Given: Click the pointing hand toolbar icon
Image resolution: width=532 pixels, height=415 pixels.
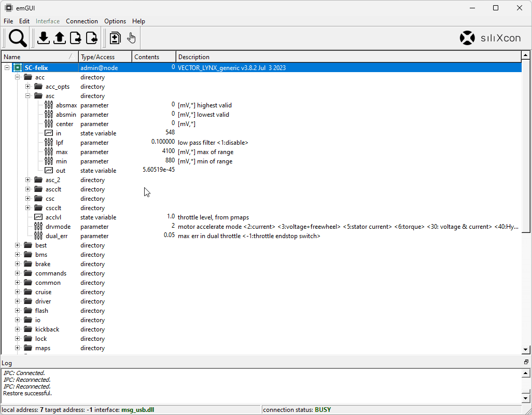Looking at the screenshot, I should [x=131, y=38].
